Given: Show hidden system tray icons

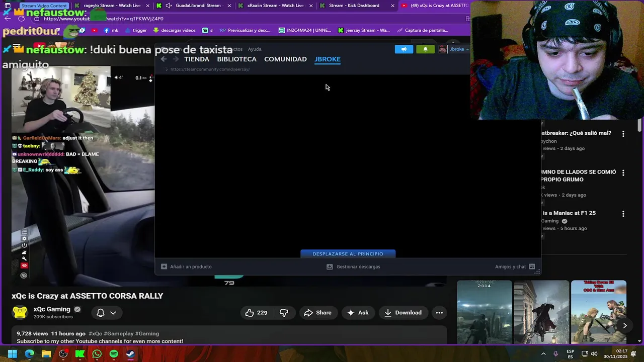Looking at the screenshot, I should (x=543, y=354).
